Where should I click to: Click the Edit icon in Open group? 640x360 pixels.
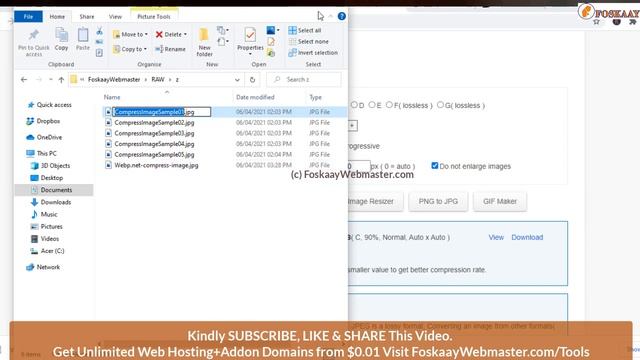click(x=271, y=42)
